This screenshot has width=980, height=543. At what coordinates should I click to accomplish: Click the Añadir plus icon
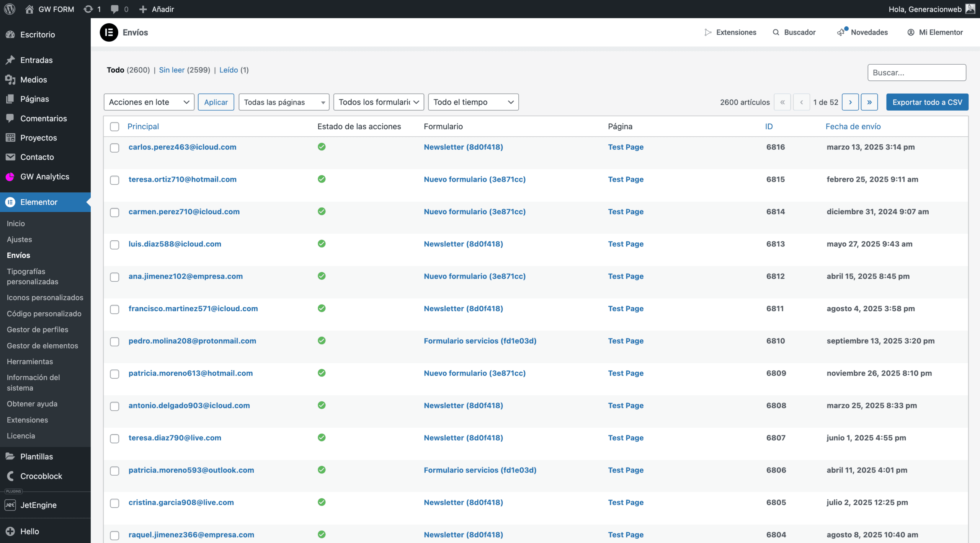[143, 9]
